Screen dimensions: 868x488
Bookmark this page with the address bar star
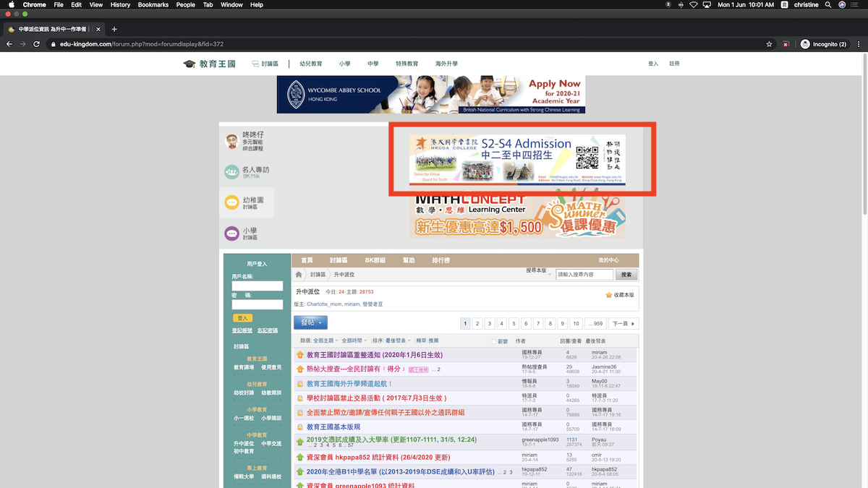tap(769, 44)
